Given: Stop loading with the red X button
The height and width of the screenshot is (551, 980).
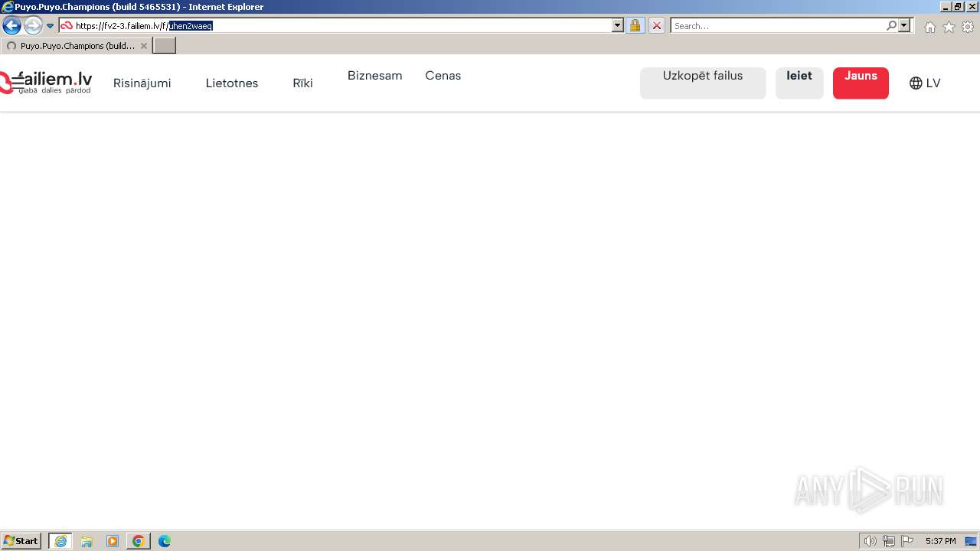Looking at the screenshot, I should pos(657,26).
